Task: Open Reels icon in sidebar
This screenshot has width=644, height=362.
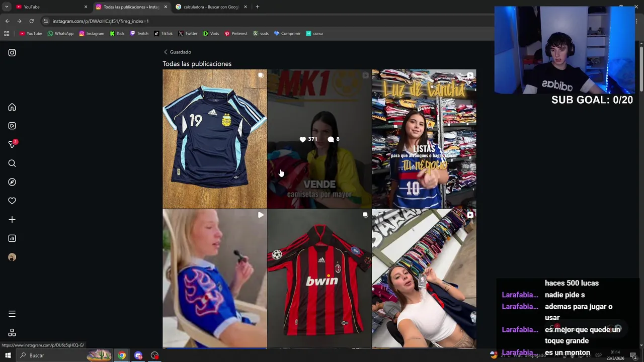Action: tap(12, 126)
